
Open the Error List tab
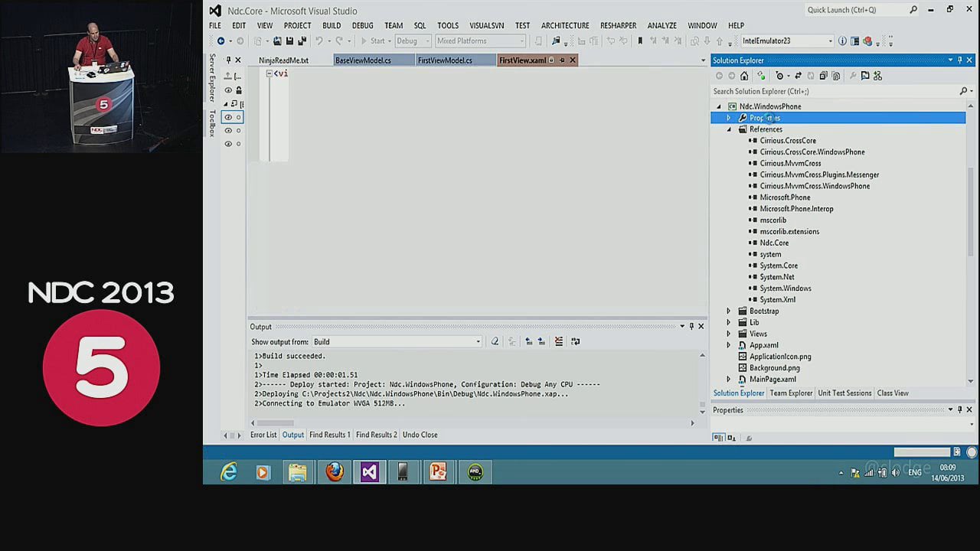263,435
